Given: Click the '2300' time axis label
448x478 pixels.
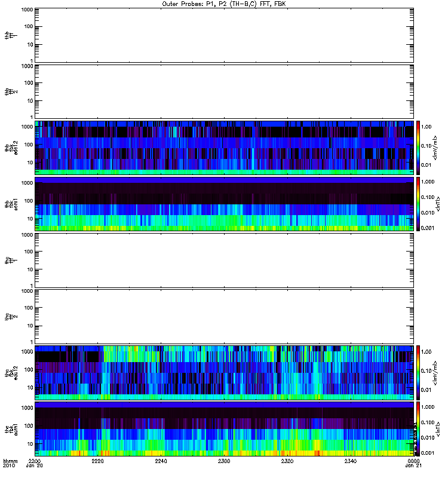Looking at the screenshot, I should click(x=224, y=461).
